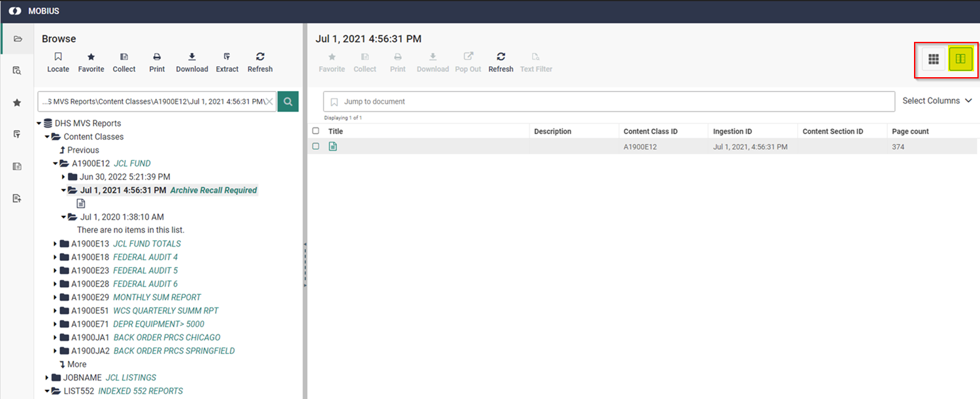Click the Content Section ID column header
This screenshot has height=399, width=980.
(x=833, y=131)
